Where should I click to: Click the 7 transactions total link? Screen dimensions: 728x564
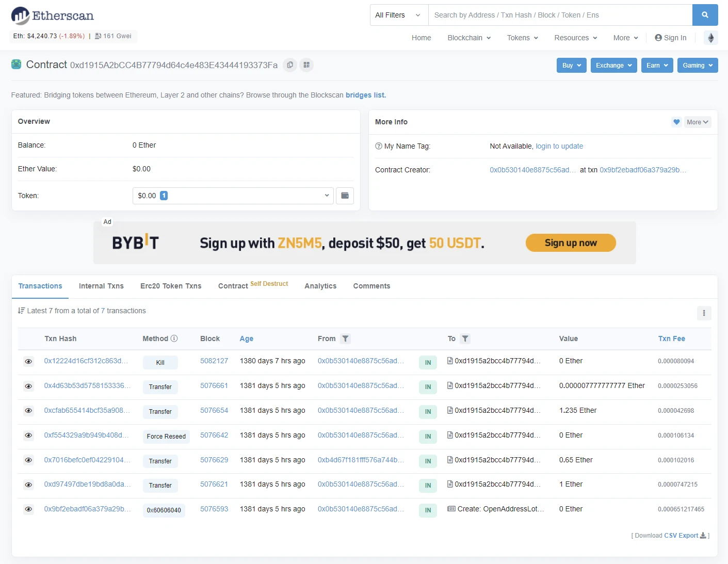click(x=103, y=311)
